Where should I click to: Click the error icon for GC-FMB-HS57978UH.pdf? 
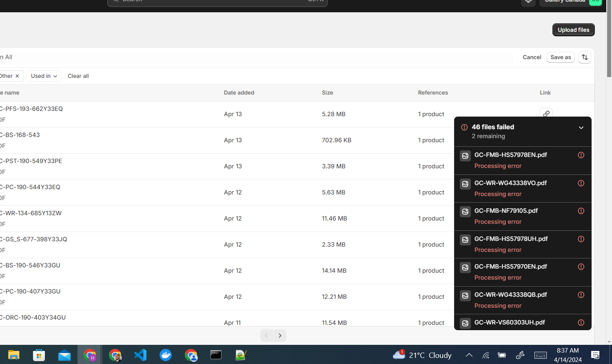tap(581, 239)
